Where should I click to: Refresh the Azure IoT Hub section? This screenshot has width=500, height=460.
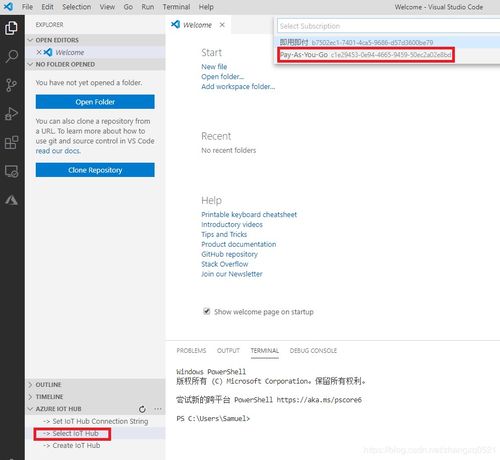pyautogui.click(x=142, y=409)
